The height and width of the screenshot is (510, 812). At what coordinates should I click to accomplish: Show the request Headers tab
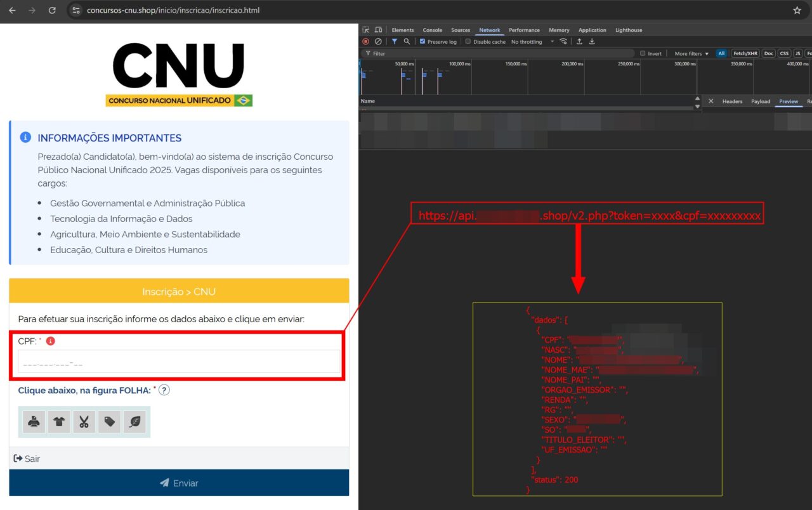coord(732,101)
